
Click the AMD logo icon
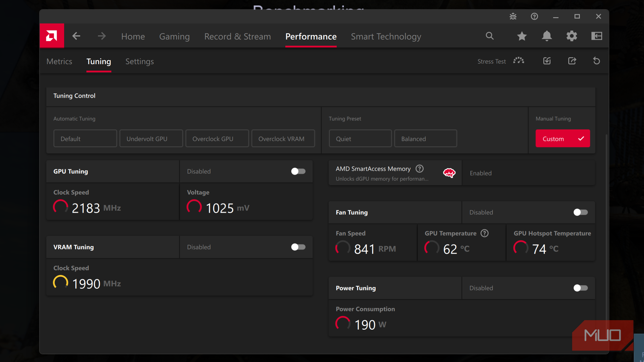52,36
